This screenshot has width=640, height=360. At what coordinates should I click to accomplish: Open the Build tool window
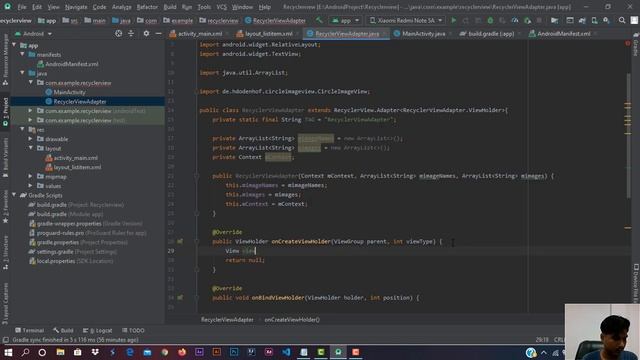pos(63,331)
